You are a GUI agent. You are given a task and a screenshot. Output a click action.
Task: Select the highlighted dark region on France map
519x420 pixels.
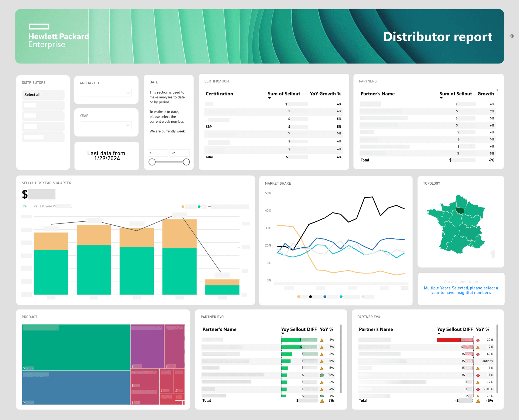(x=460, y=211)
